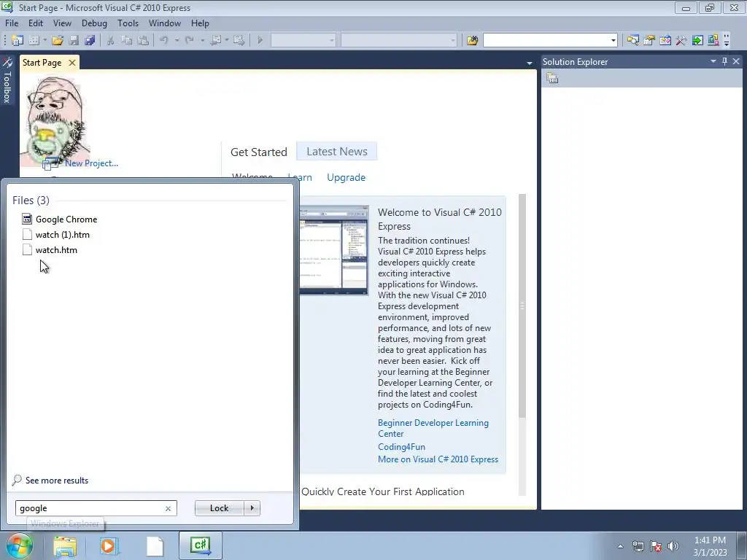
Task: Open the Coding4Fun link
Action: [x=402, y=447]
